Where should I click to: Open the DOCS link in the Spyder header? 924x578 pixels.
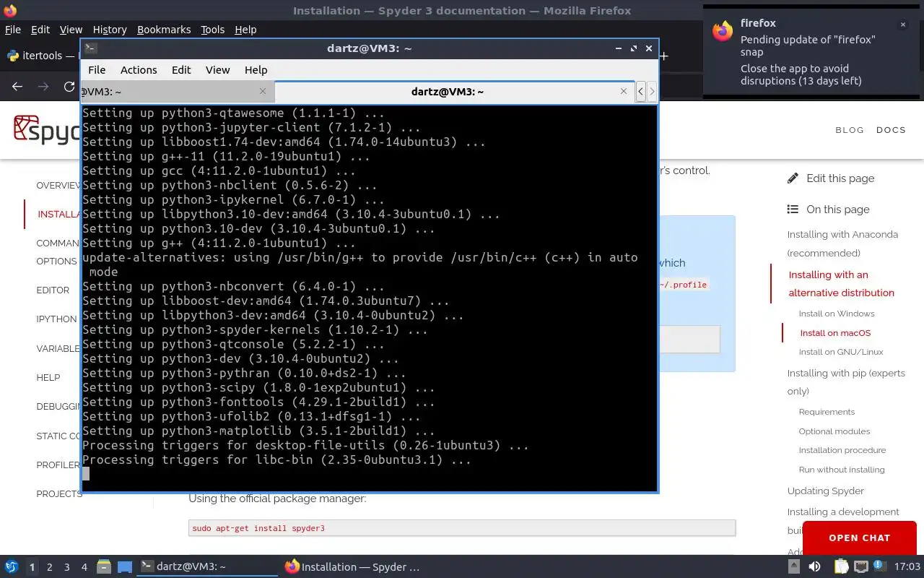tap(891, 130)
